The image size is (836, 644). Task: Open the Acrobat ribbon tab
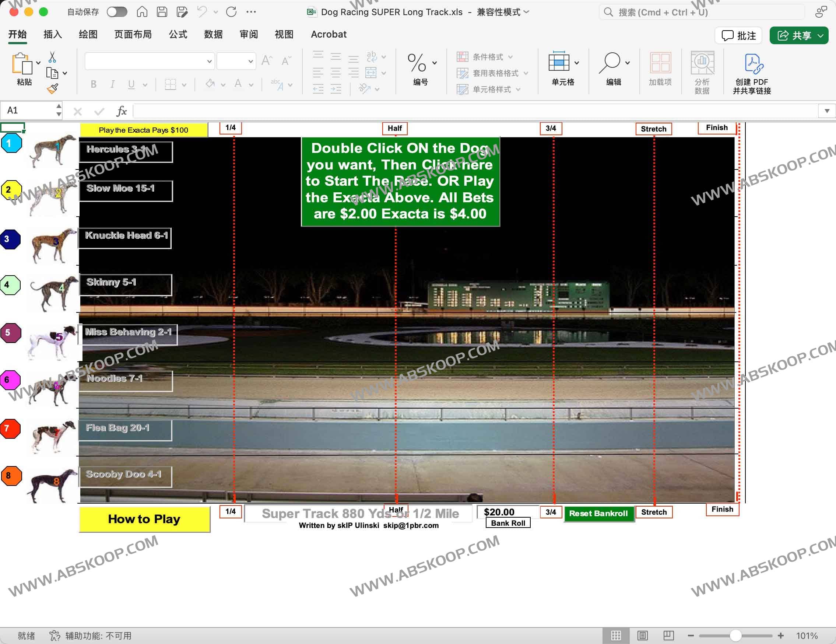pyautogui.click(x=329, y=34)
